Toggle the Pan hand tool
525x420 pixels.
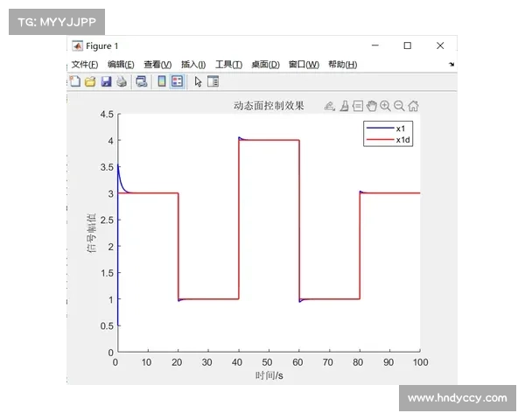pyautogui.click(x=371, y=106)
